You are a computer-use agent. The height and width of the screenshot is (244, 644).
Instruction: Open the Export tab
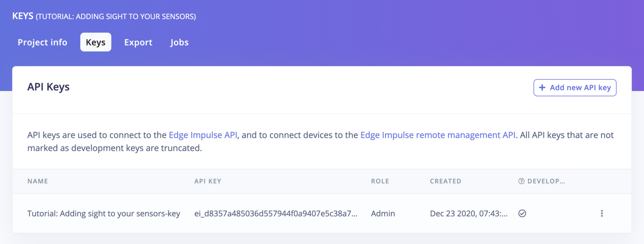pyautogui.click(x=138, y=42)
